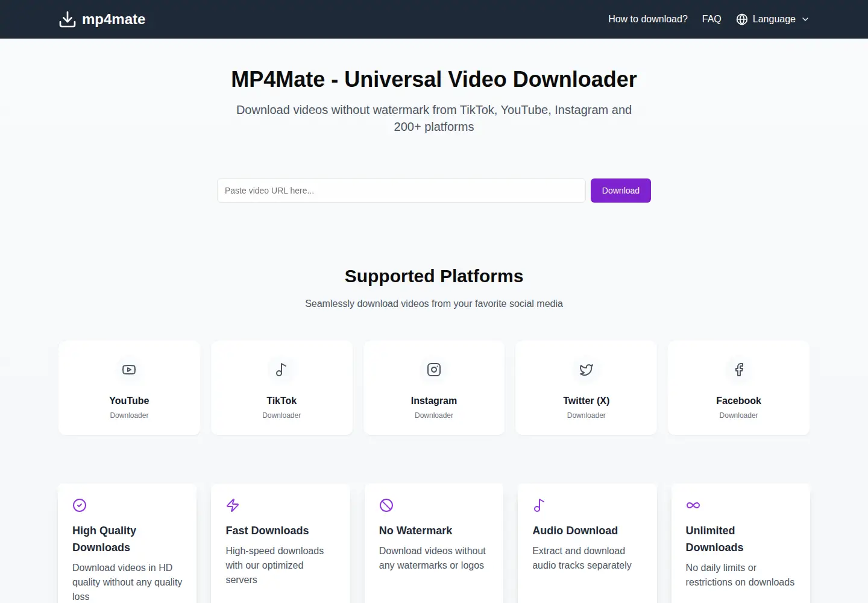The height and width of the screenshot is (603, 868).
Task: Select the Twitter bird icon
Action: pyautogui.click(x=587, y=370)
